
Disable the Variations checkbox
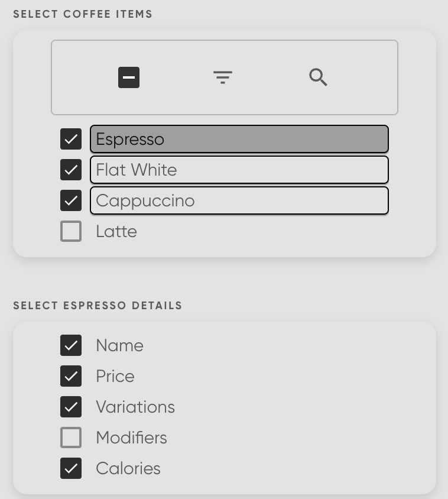(71, 407)
